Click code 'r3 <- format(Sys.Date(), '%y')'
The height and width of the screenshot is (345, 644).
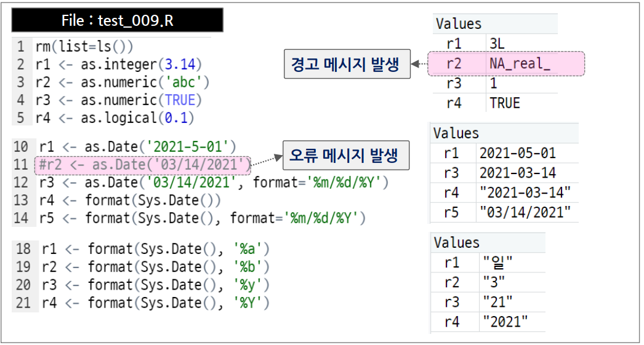[155, 285]
